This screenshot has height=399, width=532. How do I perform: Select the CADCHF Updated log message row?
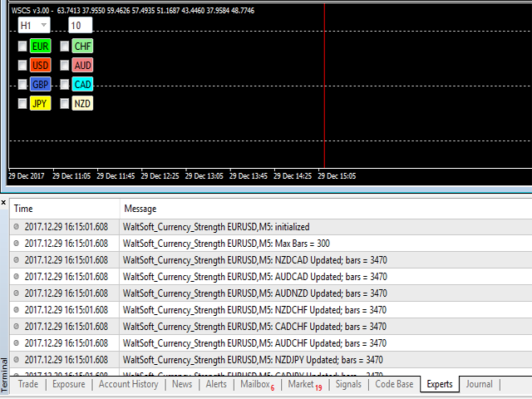(x=254, y=326)
